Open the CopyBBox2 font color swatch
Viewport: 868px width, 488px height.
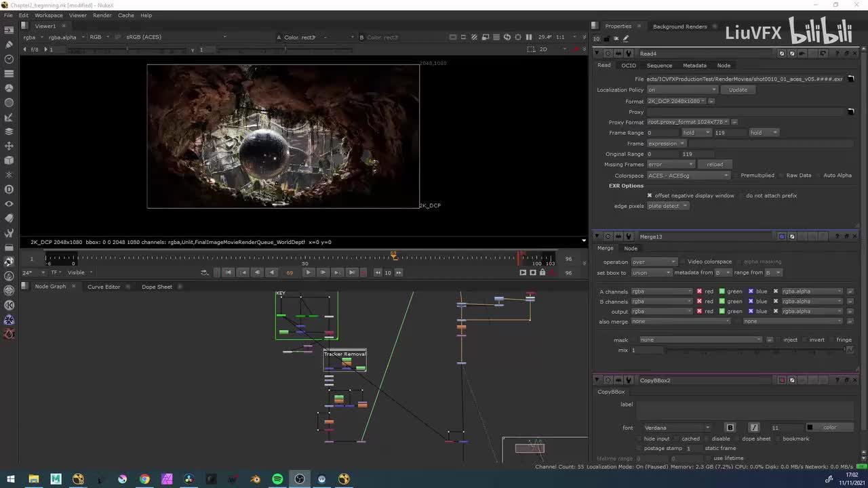(810, 428)
